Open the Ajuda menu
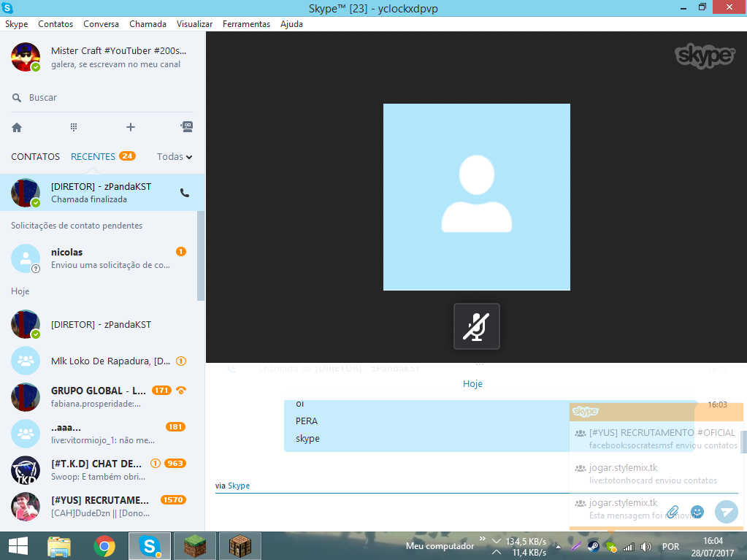Screen dimensions: 747x560 point(291,24)
